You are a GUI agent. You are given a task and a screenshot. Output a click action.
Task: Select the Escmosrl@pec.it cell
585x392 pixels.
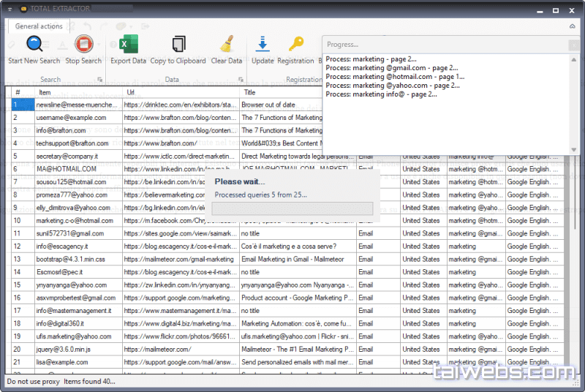point(78,272)
